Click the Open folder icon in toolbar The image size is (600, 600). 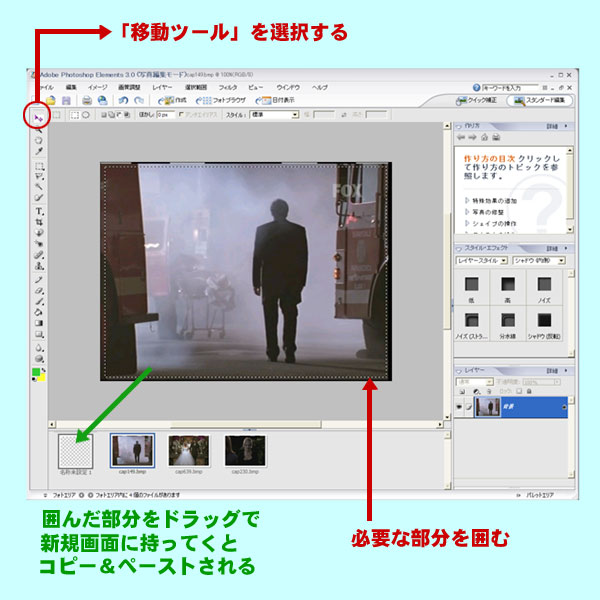coord(51,100)
